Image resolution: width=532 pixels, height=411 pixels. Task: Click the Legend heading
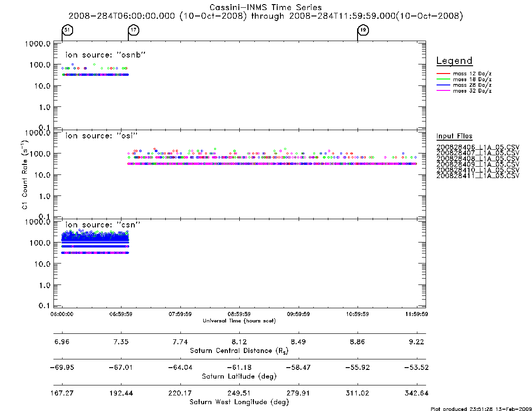(x=454, y=61)
